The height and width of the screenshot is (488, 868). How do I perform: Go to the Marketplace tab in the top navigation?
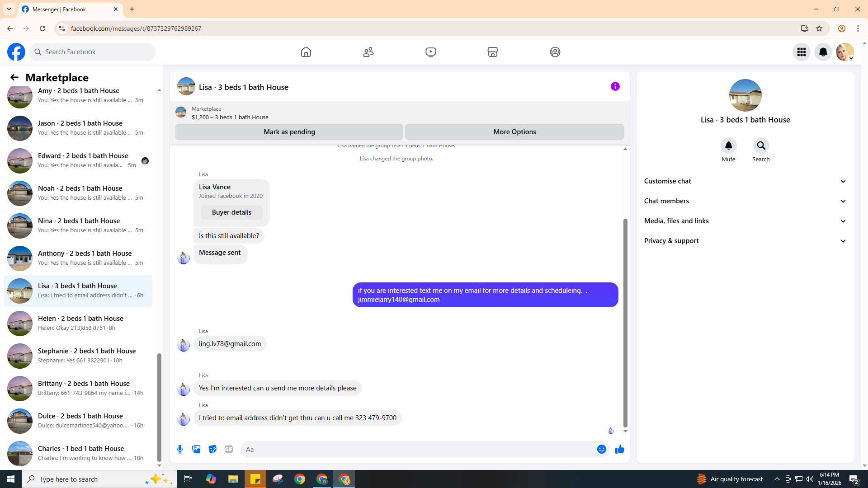(x=492, y=52)
